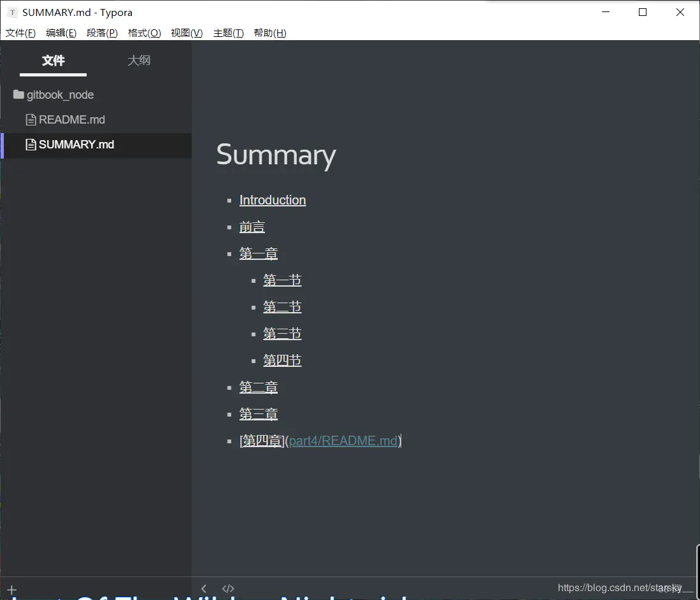Minimize the Typora window
Viewport: 700px width, 600px height.
click(606, 12)
